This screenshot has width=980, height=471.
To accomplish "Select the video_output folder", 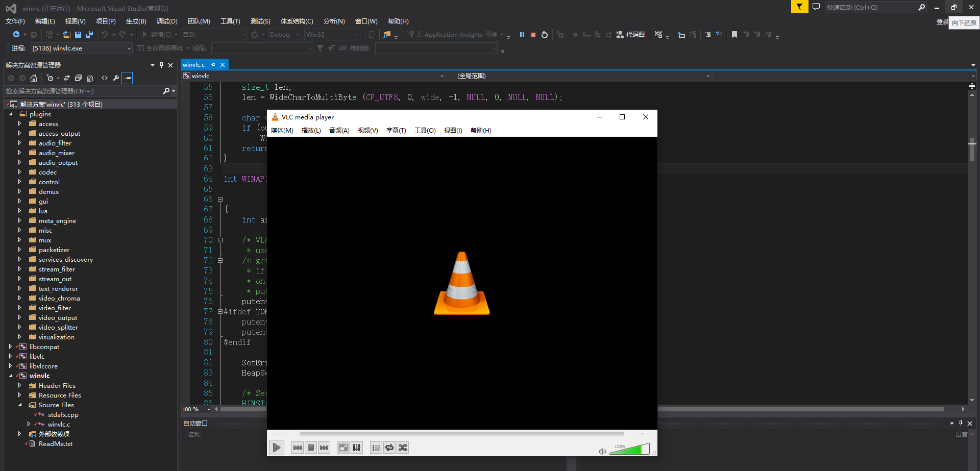I will 58,318.
